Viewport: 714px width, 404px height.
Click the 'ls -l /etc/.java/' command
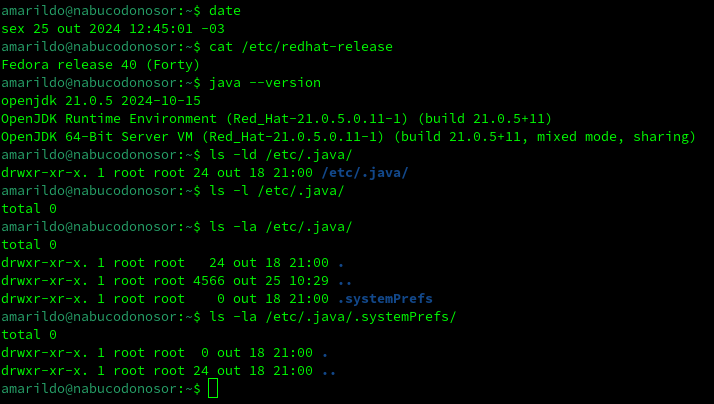[x=276, y=191]
